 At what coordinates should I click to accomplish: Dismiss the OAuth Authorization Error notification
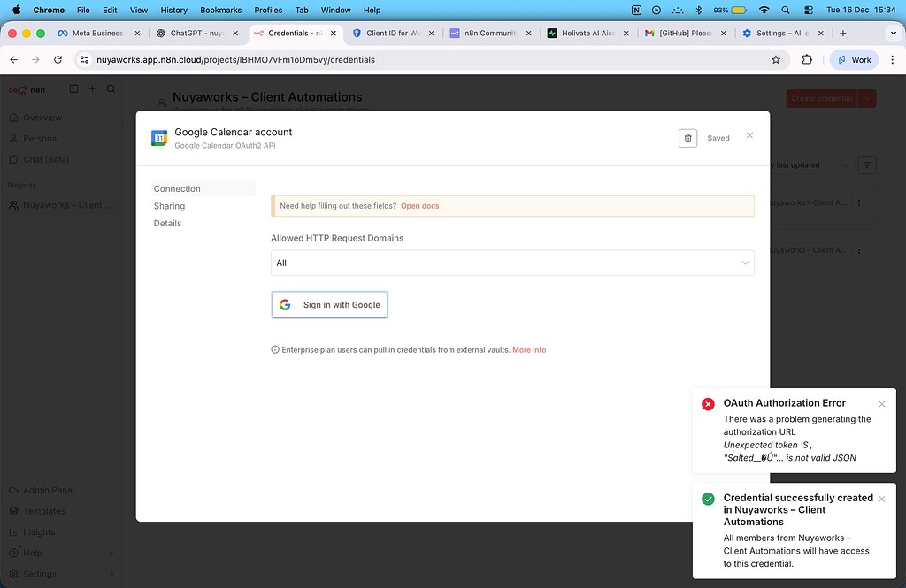click(x=881, y=403)
